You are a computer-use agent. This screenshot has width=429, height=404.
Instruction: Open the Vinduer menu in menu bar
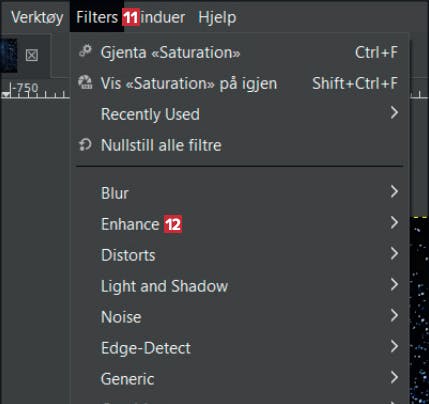click(x=157, y=17)
